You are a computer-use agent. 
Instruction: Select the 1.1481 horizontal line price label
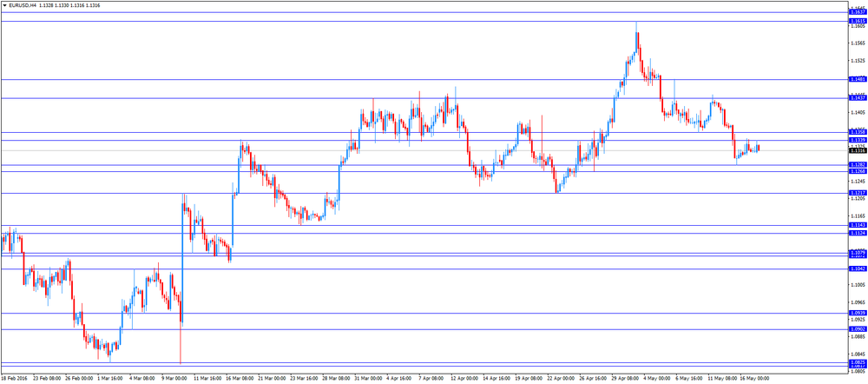(x=857, y=79)
